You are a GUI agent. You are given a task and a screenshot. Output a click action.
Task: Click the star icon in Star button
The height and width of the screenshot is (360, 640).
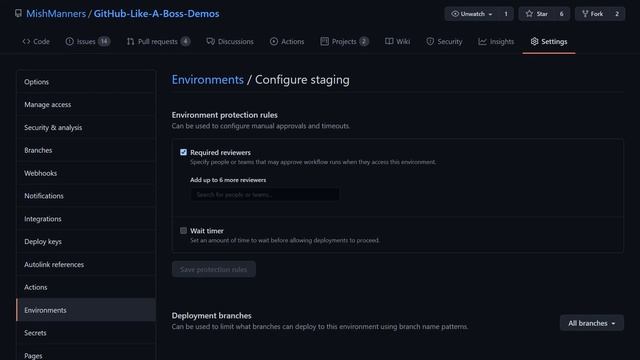529,14
